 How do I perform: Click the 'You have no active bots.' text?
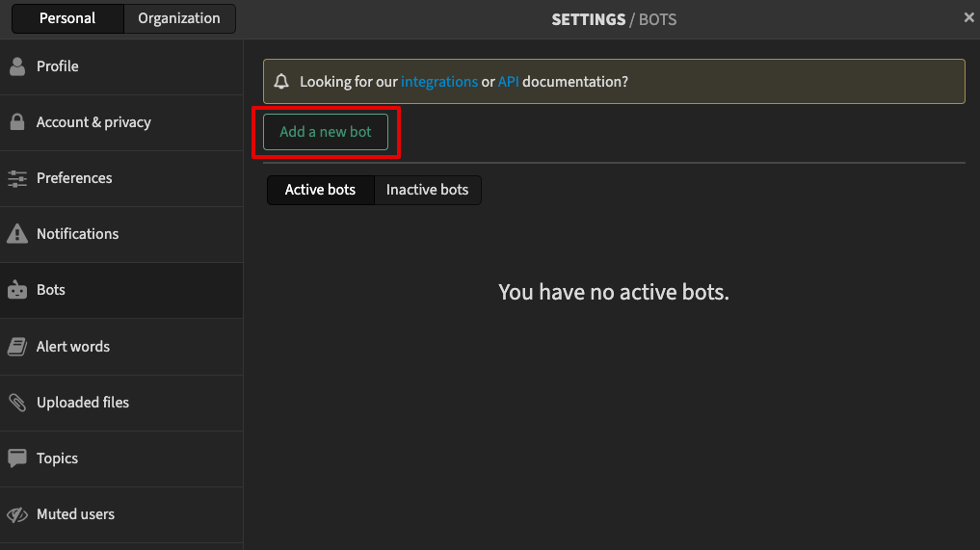click(614, 292)
